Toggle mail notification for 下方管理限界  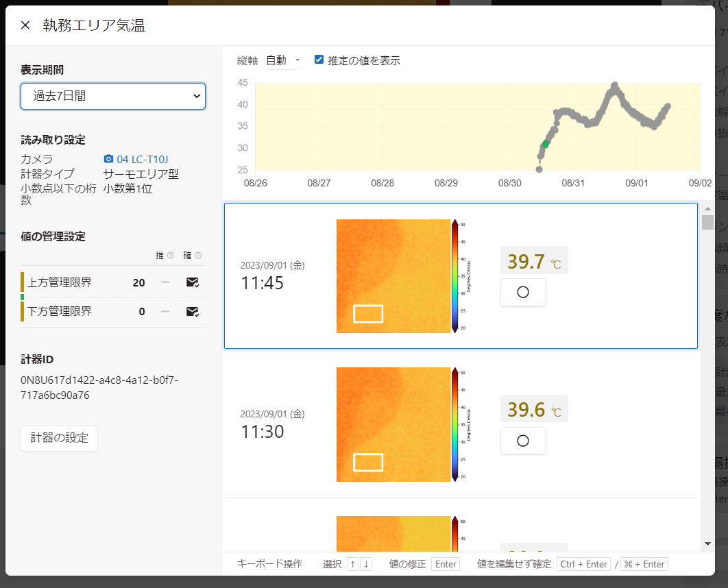192,311
